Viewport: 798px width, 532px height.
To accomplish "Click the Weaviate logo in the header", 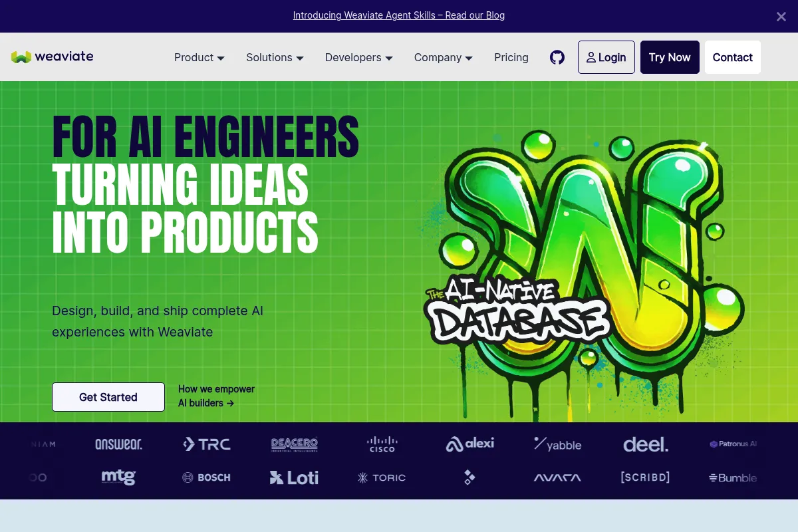I will [53, 57].
